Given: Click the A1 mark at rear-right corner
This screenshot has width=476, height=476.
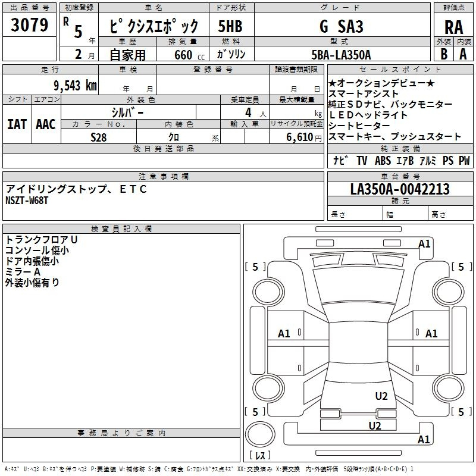Looking at the screenshot, I should tap(424, 440).
